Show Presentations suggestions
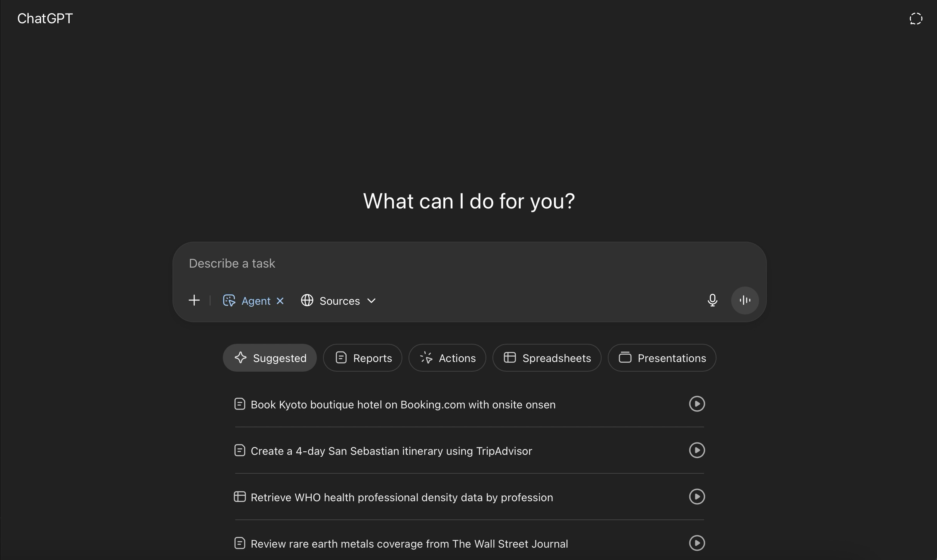Screen dimensions: 937x560 (x=662, y=358)
